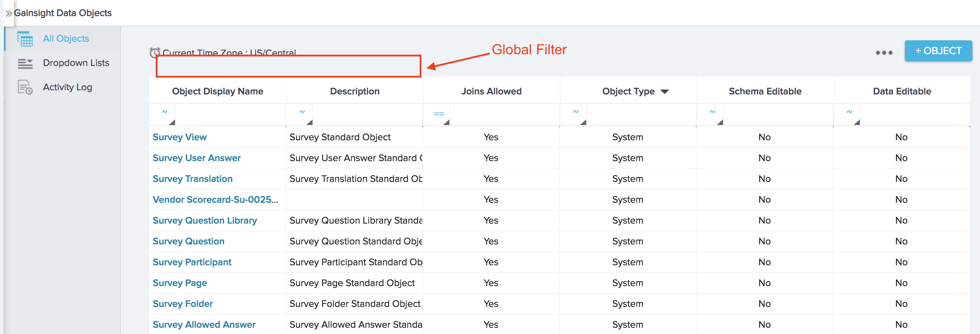The width and height of the screenshot is (980, 334).
Task: Click System in Survey Translation row
Action: click(628, 179)
